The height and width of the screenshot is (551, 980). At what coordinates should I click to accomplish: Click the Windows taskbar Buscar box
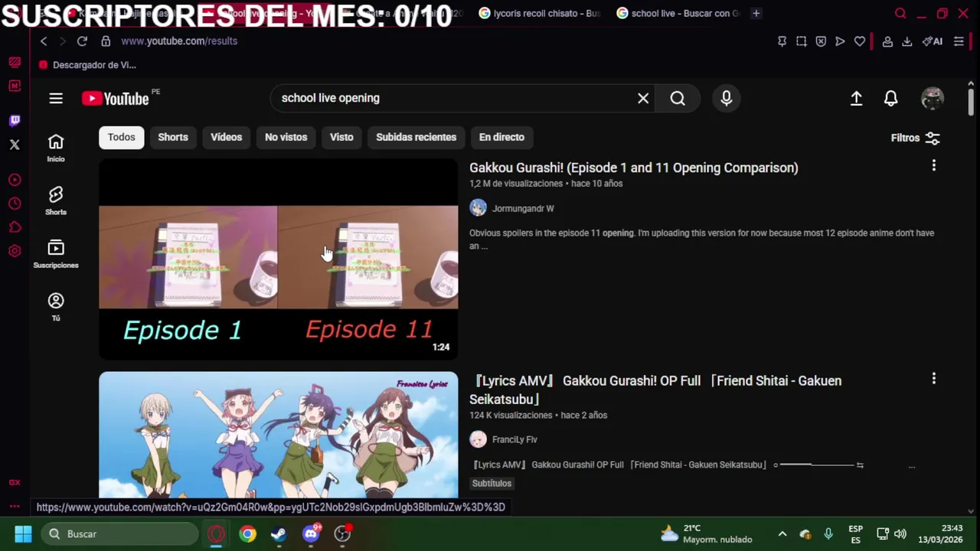119,534
